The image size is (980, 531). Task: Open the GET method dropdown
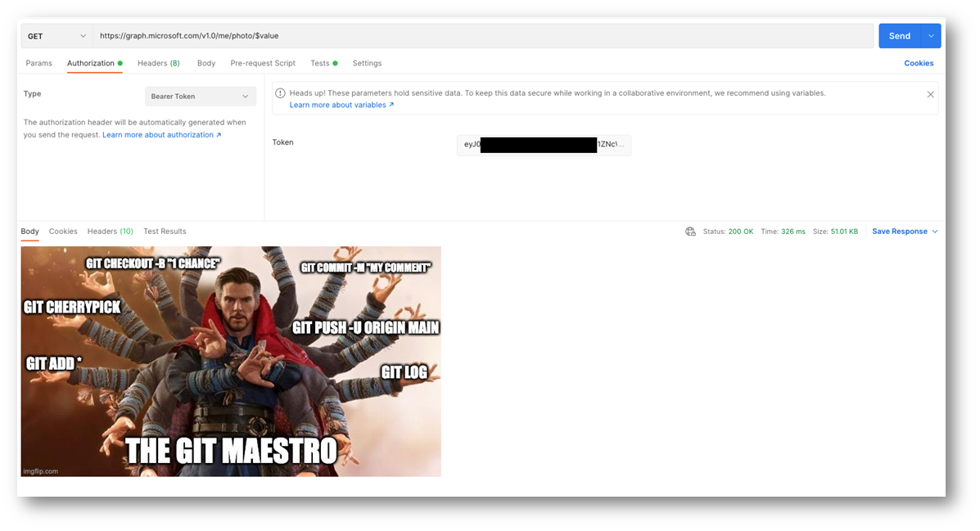[56, 36]
